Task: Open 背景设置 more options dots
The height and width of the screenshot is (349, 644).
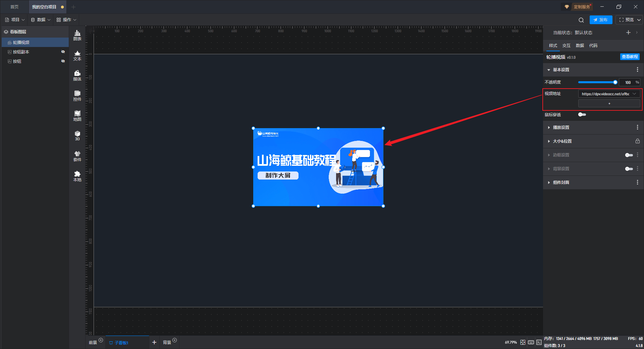Action: pos(637,168)
